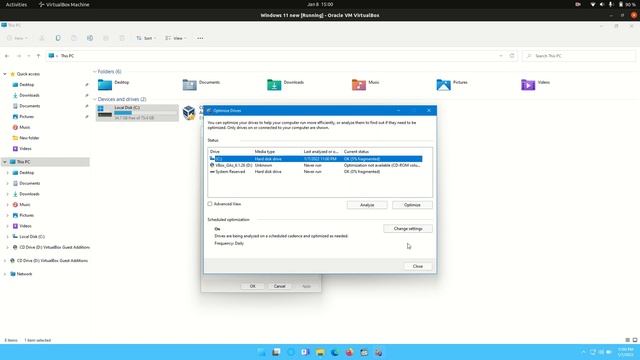
Task: Open the New dropdown in Explorer toolbar
Action: click(17, 38)
